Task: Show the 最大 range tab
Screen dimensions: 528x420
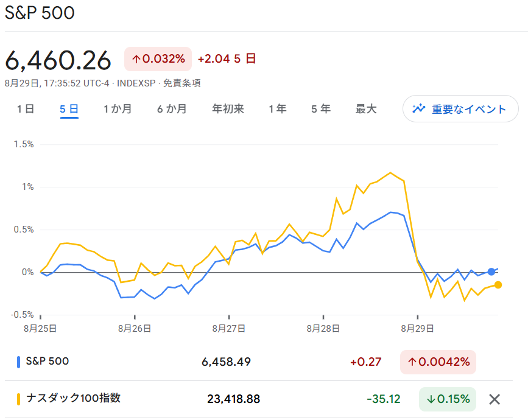Action: point(366,109)
